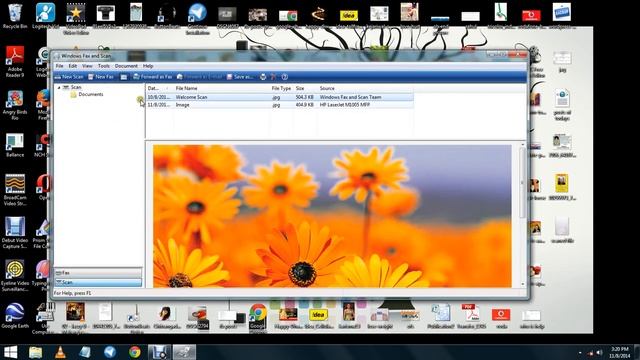
Task: Sort by the Date column header
Action: [159, 88]
